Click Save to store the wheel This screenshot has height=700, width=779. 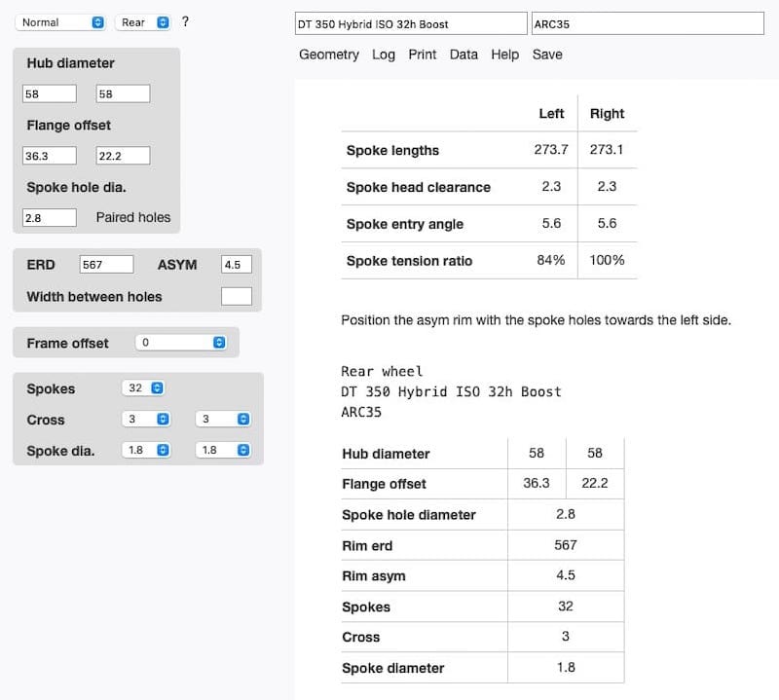(547, 55)
